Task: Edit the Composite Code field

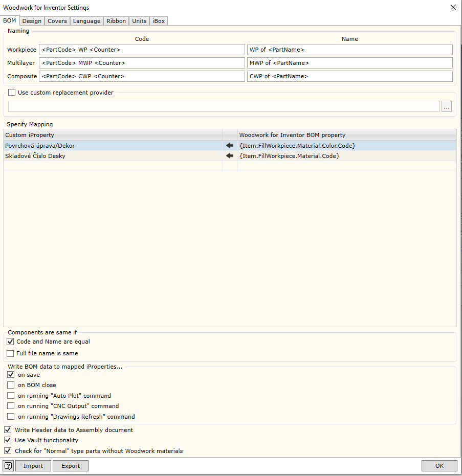Action: tap(142, 76)
